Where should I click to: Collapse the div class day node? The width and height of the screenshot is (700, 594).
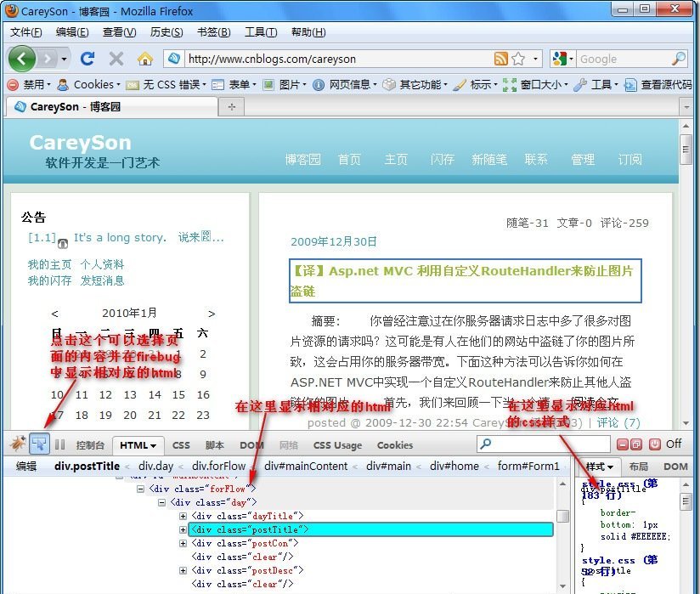pyautogui.click(x=161, y=502)
